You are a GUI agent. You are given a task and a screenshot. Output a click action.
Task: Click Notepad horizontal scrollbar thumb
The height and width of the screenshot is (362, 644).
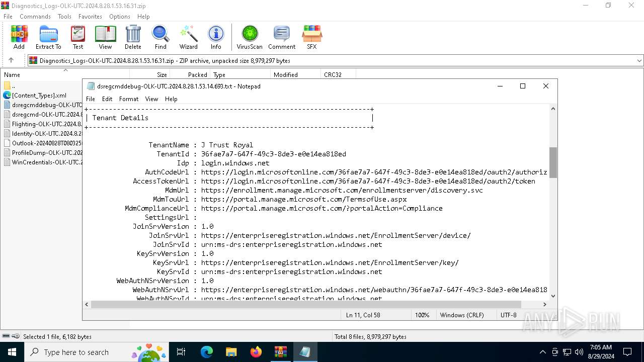pos(306,304)
